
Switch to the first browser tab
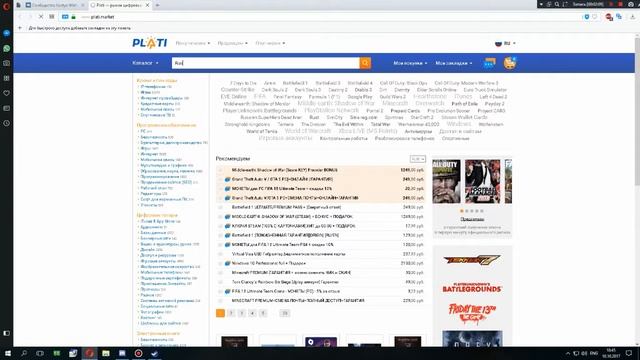[55, 5]
